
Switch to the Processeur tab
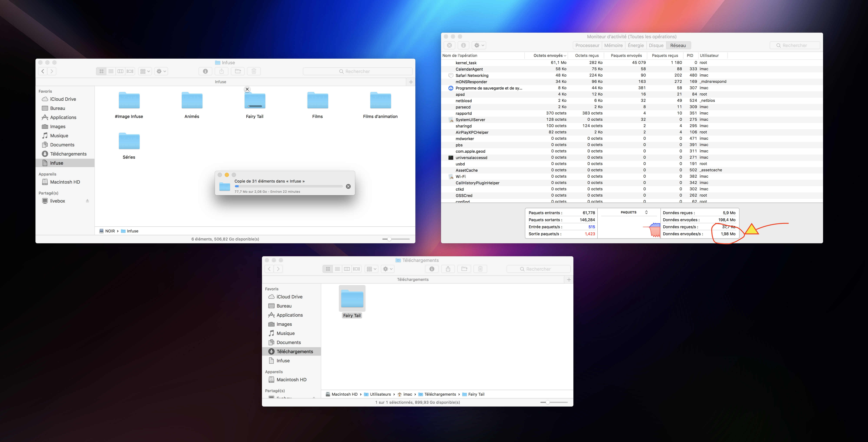coord(587,45)
